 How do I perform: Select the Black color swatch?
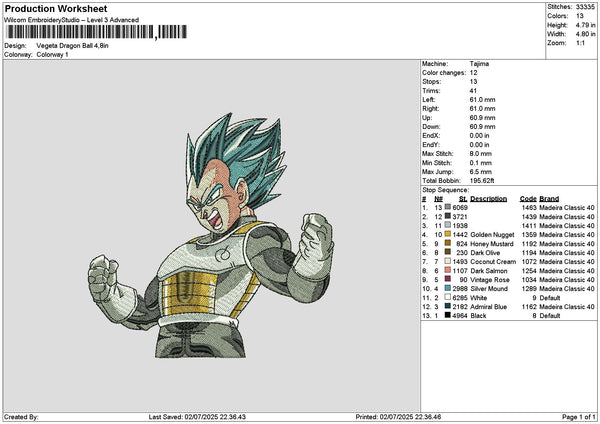(448, 315)
